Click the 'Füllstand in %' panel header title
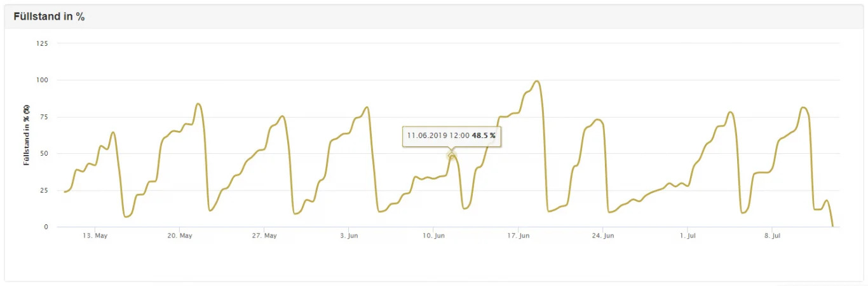This screenshot has height=286, width=868. 50,17
